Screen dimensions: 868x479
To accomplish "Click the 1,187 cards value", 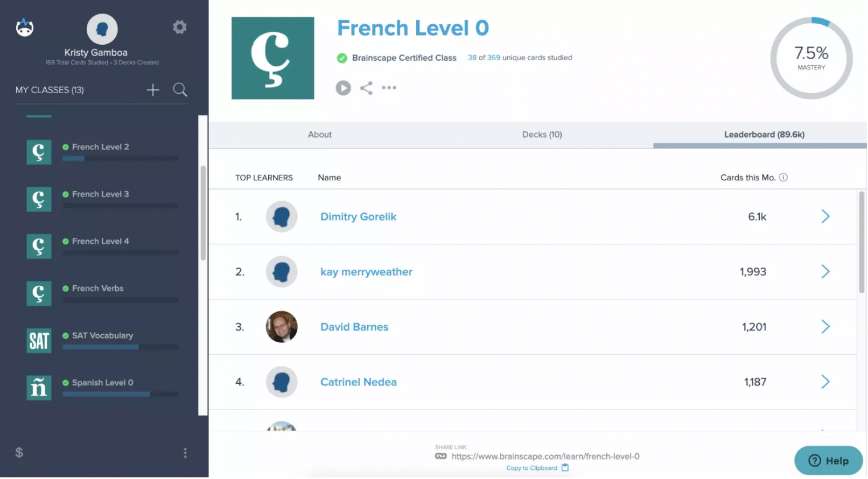I will [x=755, y=383].
